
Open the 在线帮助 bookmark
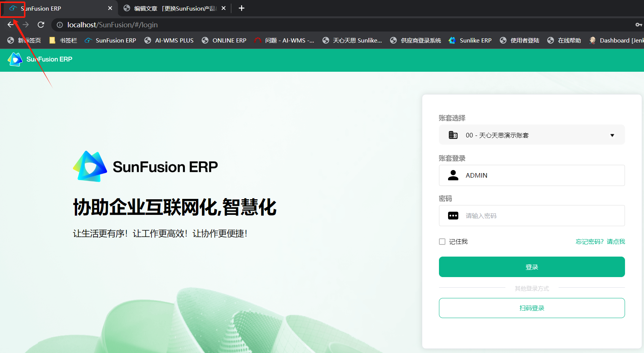tap(564, 40)
